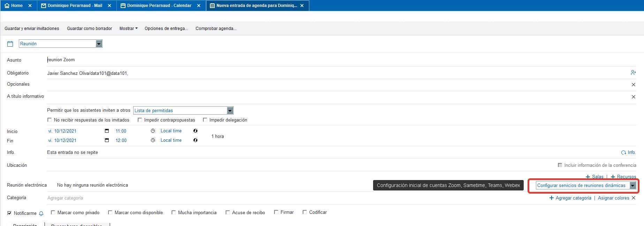Open the start time clock picker
Image resolution: width=644 pixels, height=226 pixels.
point(153,131)
